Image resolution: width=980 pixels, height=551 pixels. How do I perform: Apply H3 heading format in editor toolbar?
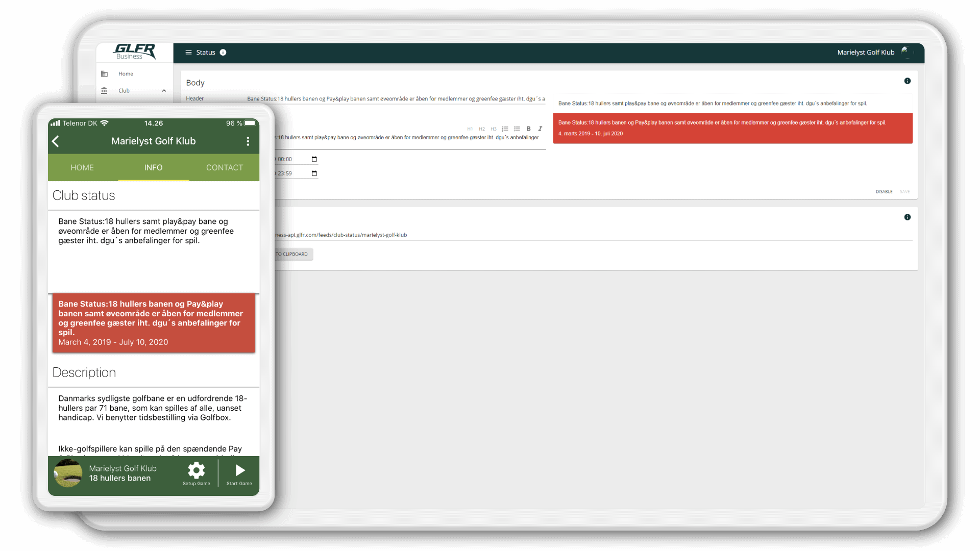(x=493, y=129)
